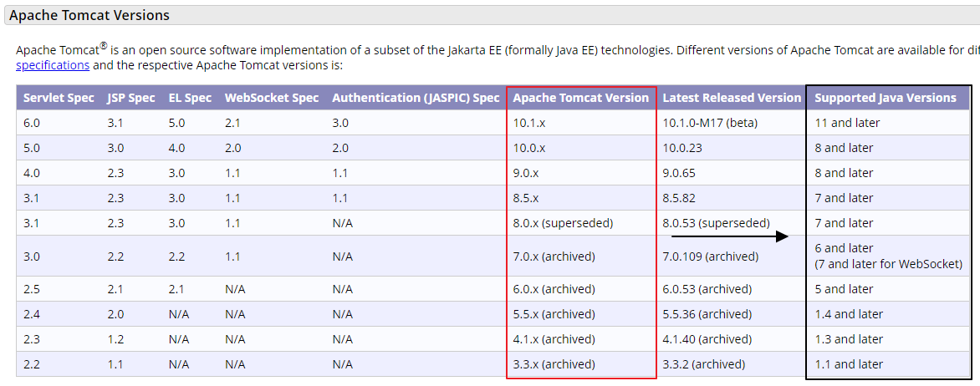The width and height of the screenshot is (980, 386).
Task: Click the '11 and later' Java version cell
Action: point(847,123)
